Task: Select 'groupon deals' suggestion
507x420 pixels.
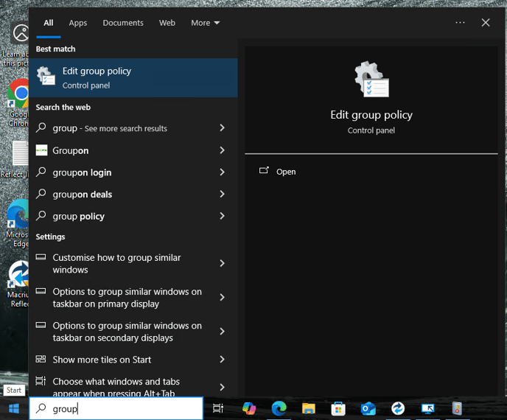Action: pyautogui.click(x=133, y=195)
